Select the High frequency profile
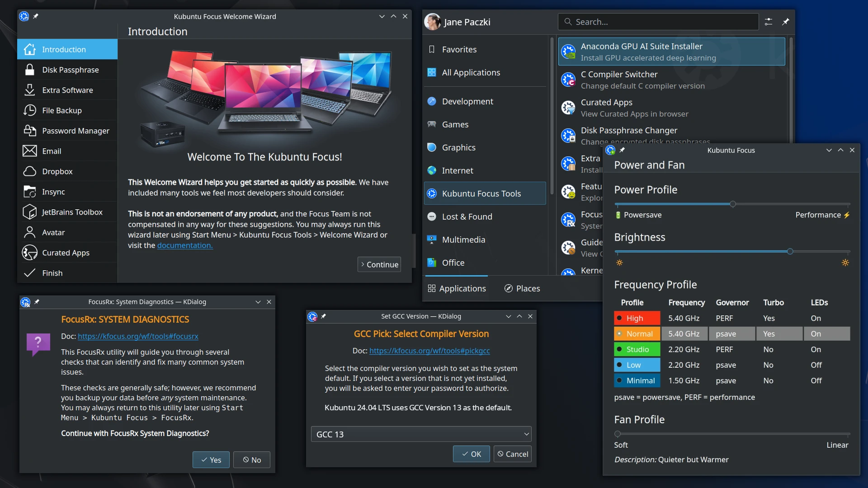 pyautogui.click(x=637, y=318)
